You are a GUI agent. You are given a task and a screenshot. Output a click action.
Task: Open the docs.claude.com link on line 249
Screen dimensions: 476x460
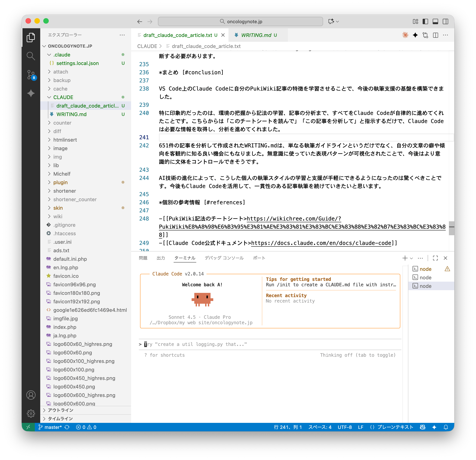click(321, 243)
